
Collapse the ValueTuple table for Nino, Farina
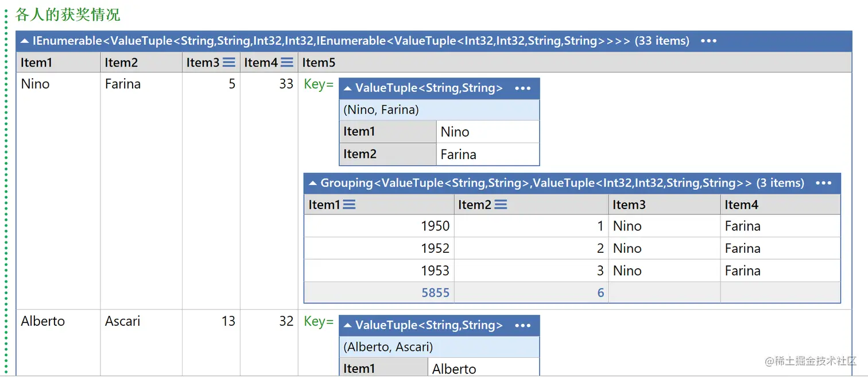pyautogui.click(x=347, y=88)
